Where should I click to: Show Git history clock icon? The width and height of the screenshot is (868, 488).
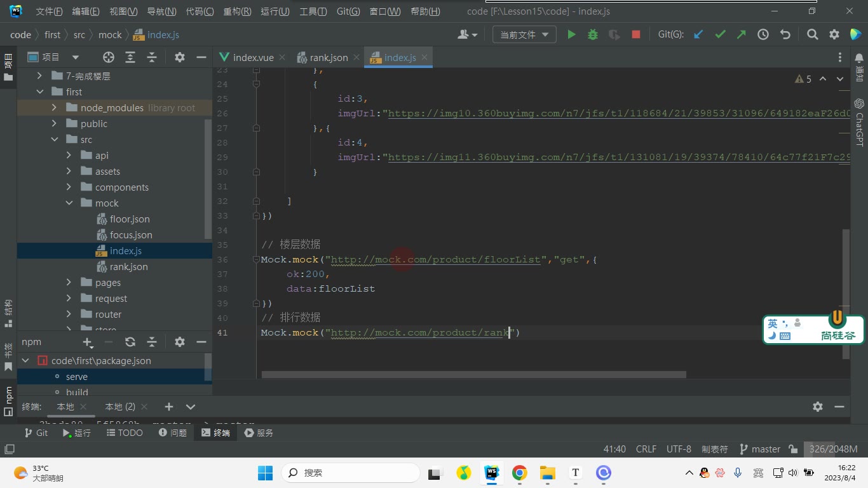click(763, 35)
